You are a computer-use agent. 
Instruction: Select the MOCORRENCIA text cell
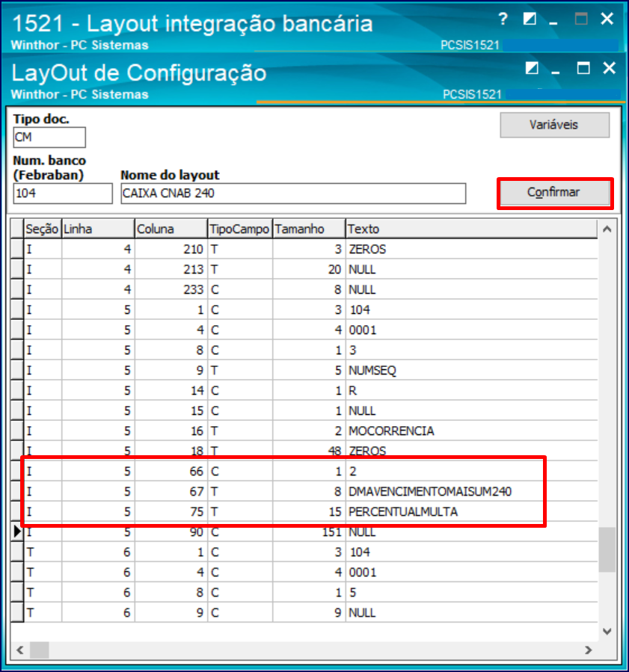[x=472, y=431]
